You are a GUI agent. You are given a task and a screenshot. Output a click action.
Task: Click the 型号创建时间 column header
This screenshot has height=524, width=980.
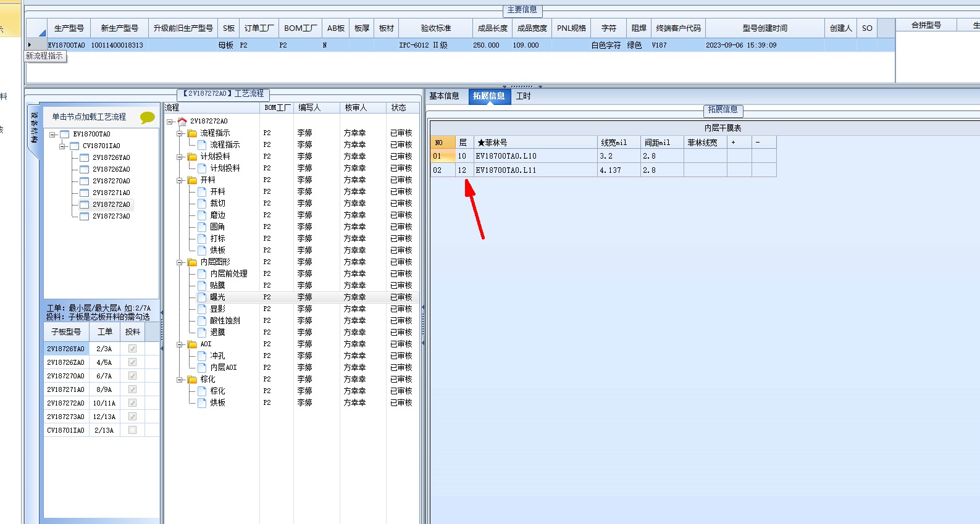point(764,28)
